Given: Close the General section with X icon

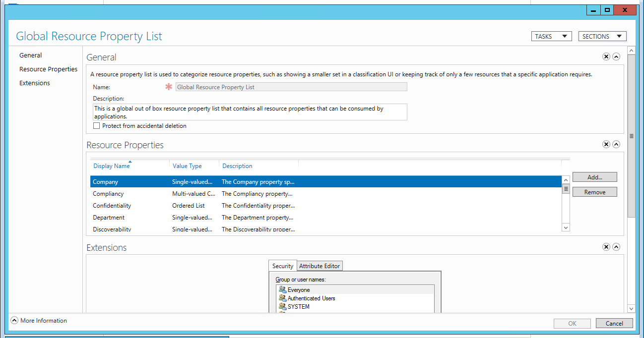Looking at the screenshot, I should (x=606, y=57).
